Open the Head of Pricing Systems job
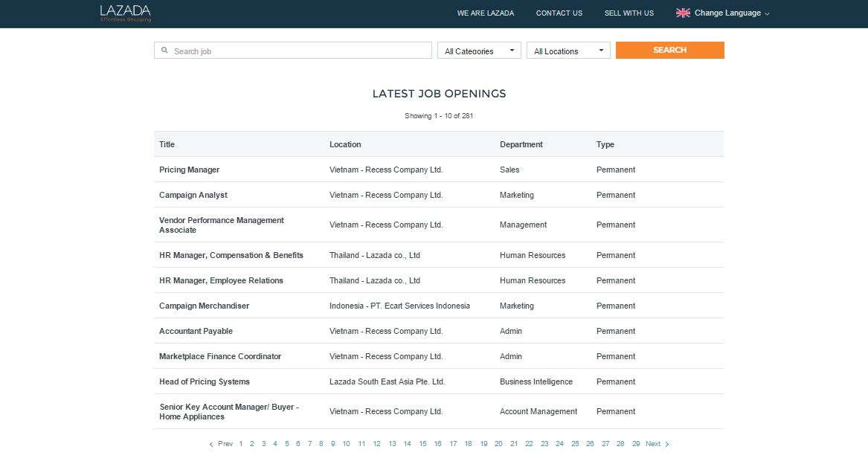Screen dimensions: 868x467 coord(205,381)
